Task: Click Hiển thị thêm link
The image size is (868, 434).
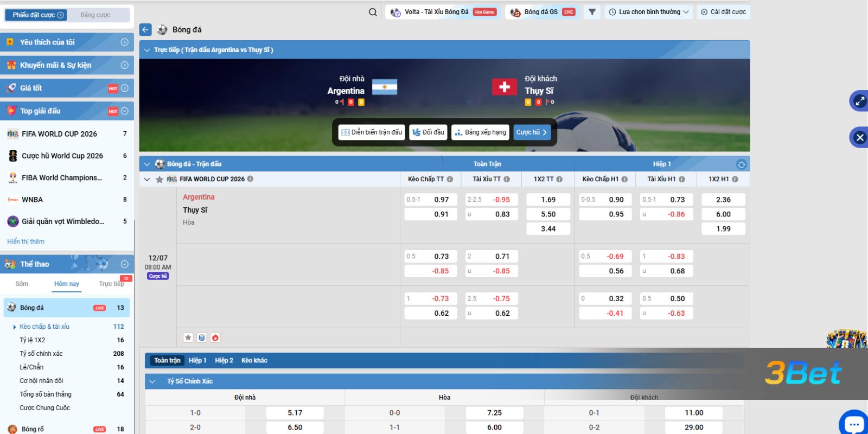Action: pyautogui.click(x=26, y=241)
